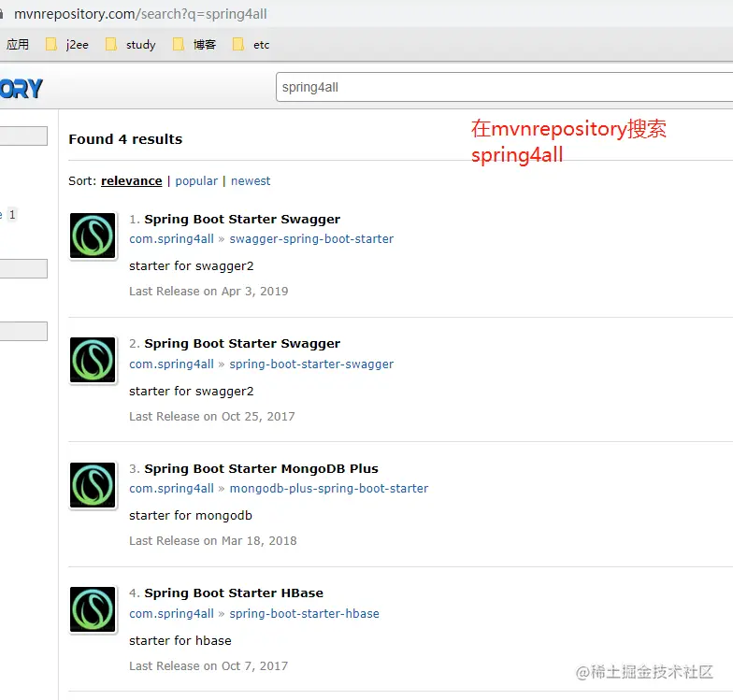Open Spring Boot Starter HBase title
The height and width of the screenshot is (700, 733).
(x=234, y=593)
